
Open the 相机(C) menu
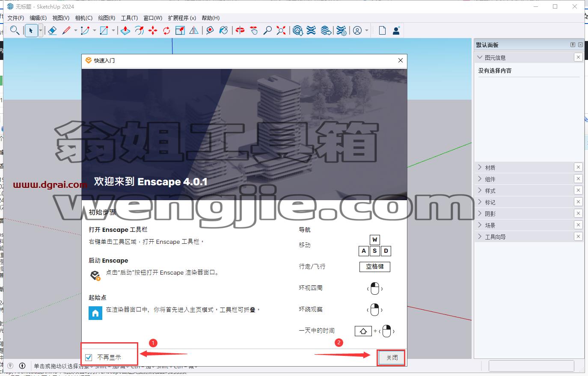click(83, 18)
